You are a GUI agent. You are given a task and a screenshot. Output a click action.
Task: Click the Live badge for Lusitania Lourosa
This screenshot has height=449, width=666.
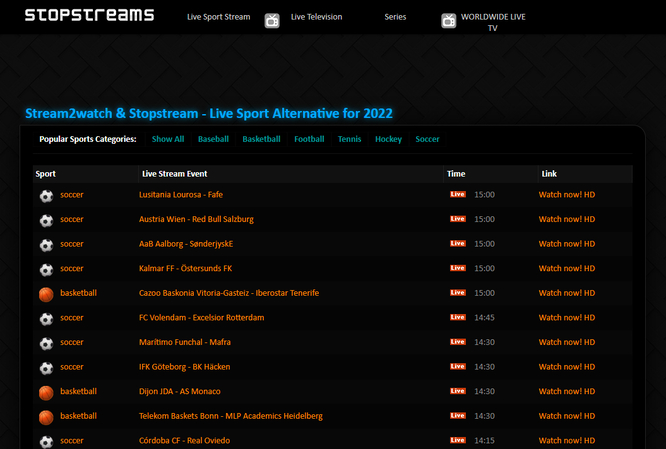[458, 194]
